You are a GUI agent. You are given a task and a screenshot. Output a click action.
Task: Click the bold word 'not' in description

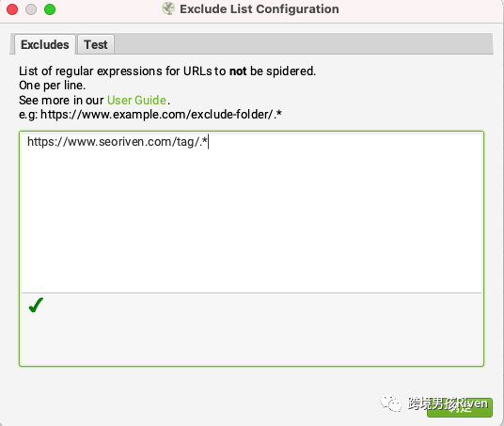pos(238,71)
